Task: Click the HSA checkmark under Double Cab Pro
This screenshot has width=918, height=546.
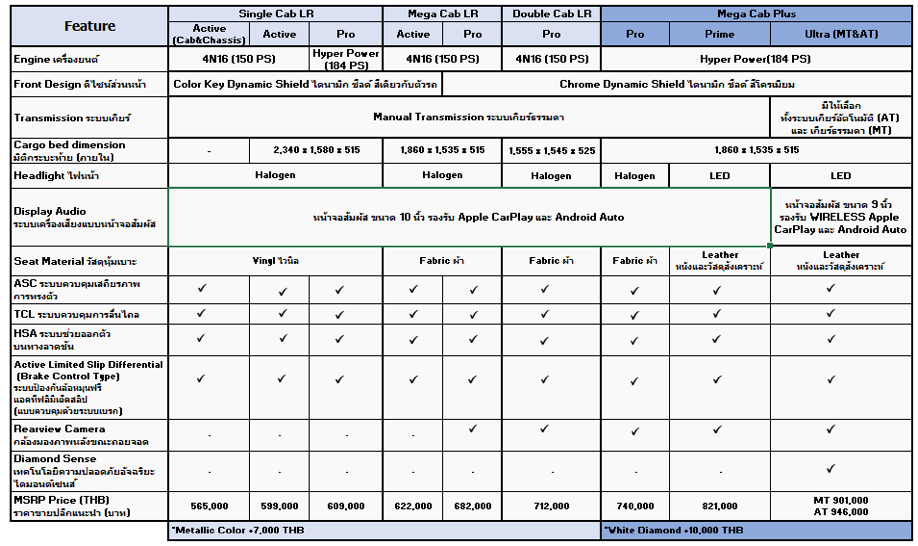Action: point(544,340)
